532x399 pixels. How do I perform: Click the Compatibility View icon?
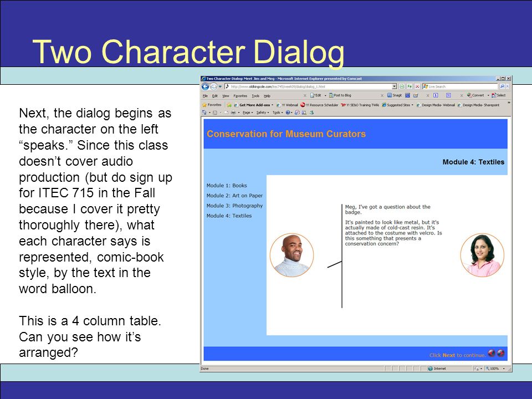402,86
